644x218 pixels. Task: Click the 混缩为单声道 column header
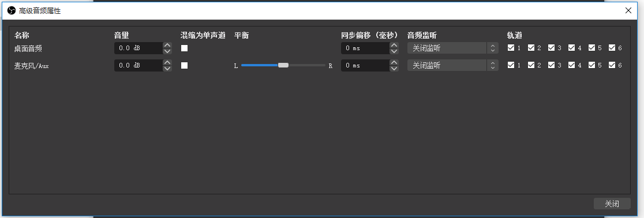click(x=203, y=35)
